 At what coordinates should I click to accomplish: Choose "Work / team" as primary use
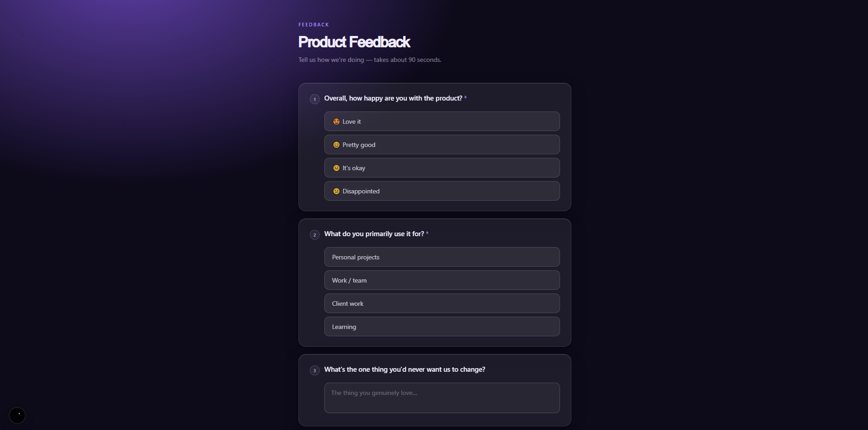[x=349, y=280]
